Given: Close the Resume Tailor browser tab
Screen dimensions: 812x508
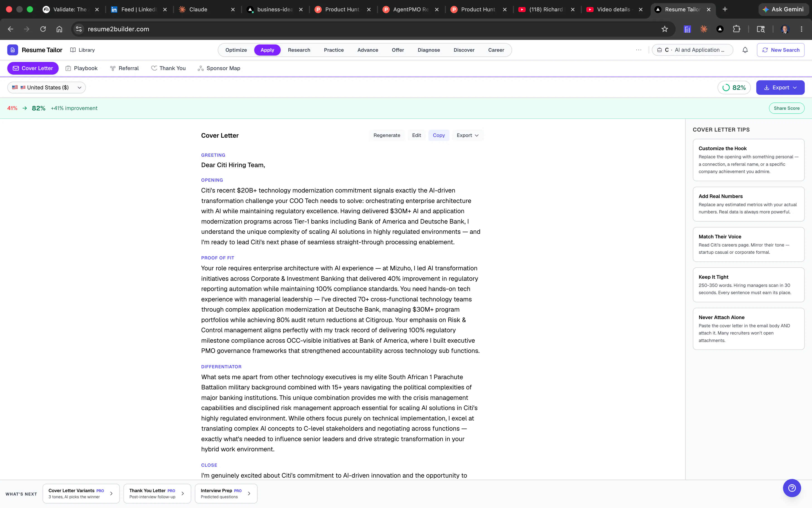Looking at the screenshot, I should click(x=709, y=9).
